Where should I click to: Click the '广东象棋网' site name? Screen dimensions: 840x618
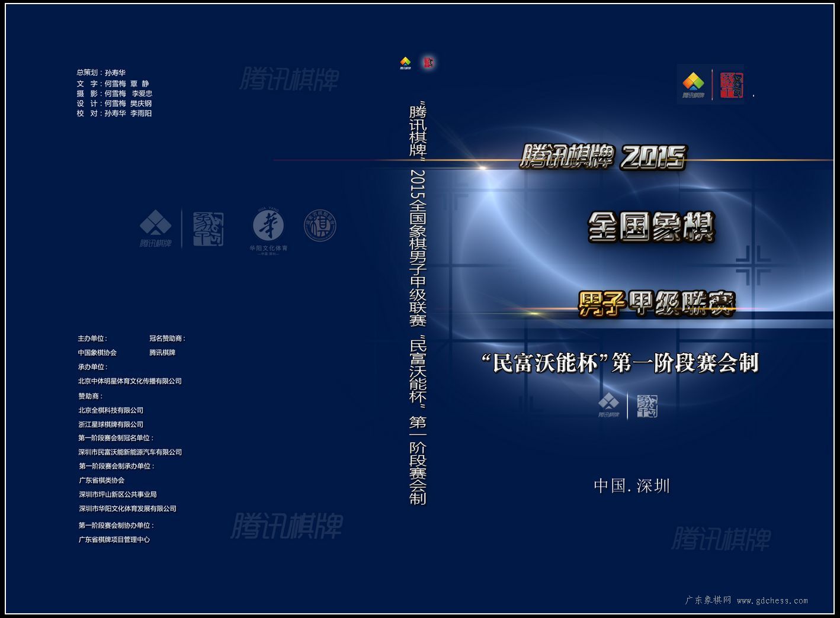tap(708, 600)
